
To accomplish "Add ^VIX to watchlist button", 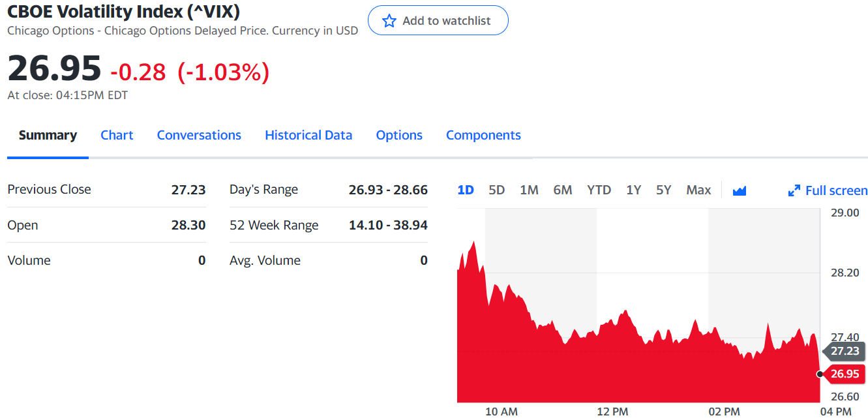I will coord(438,21).
